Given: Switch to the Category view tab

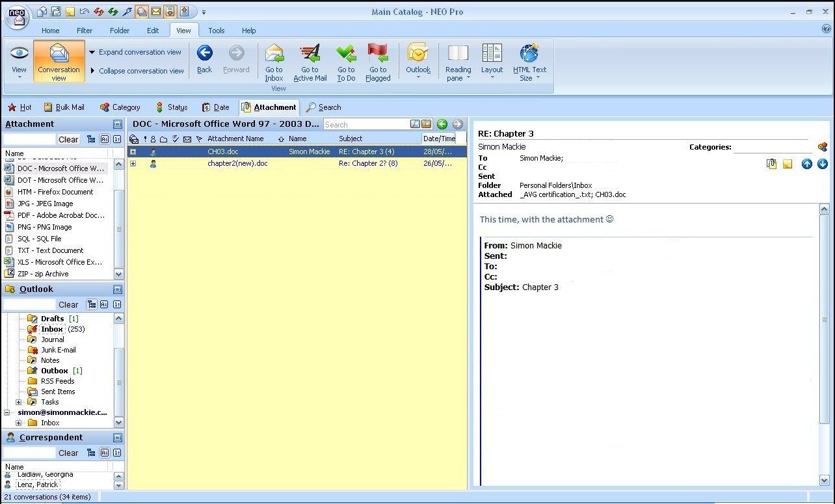Looking at the screenshot, I should [x=120, y=107].
